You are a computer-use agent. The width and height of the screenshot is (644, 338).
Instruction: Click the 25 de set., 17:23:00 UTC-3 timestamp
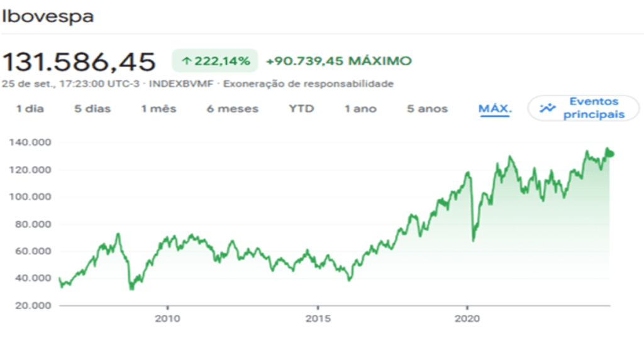pyautogui.click(x=70, y=84)
